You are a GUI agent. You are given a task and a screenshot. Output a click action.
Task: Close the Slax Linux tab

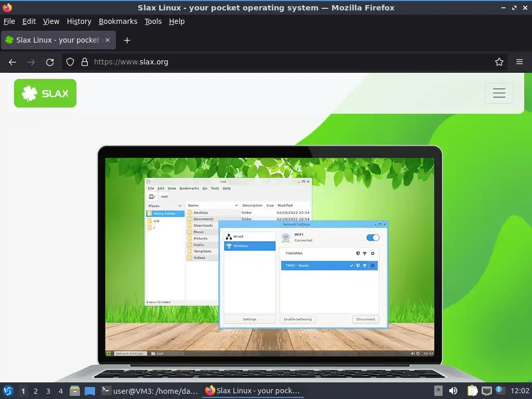108,40
